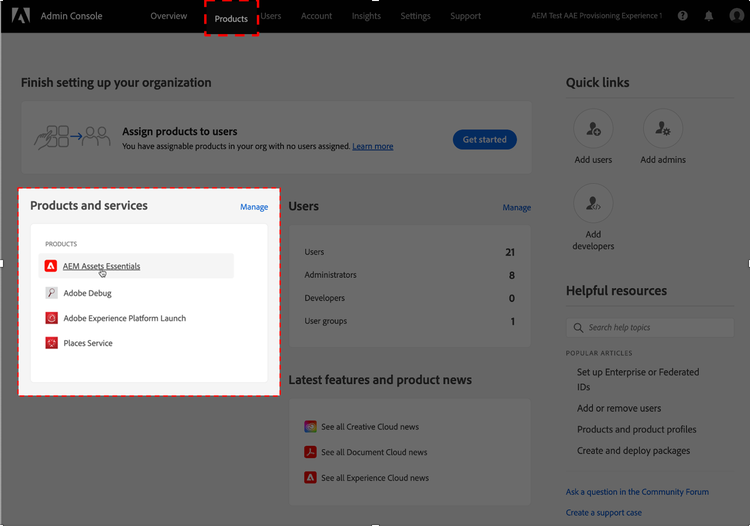Follow the Learn more link
This screenshot has height=526, width=750.
(x=373, y=146)
